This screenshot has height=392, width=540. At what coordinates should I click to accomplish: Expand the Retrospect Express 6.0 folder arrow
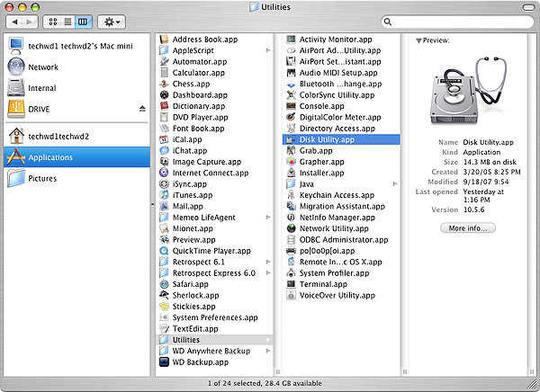(267, 273)
